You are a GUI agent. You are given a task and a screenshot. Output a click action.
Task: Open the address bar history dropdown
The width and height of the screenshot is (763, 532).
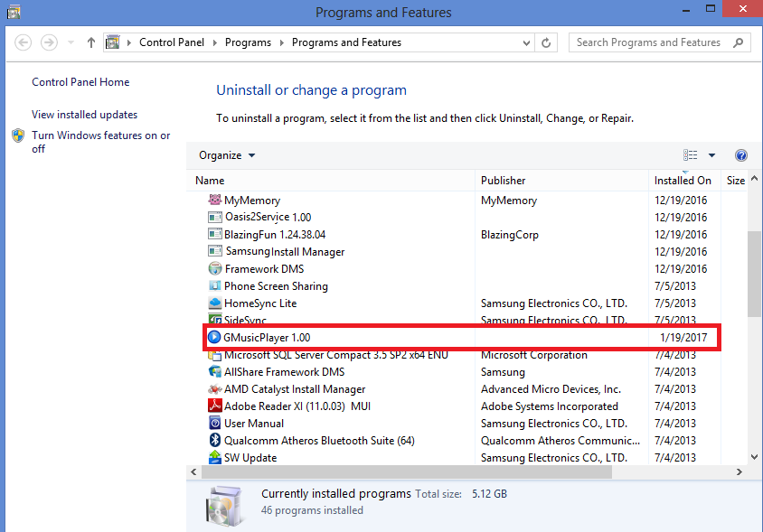click(x=525, y=42)
